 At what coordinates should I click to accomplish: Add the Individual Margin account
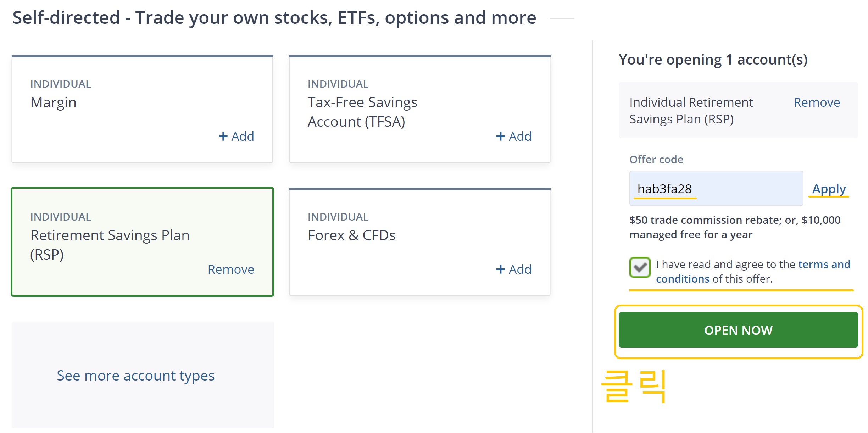point(236,136)
